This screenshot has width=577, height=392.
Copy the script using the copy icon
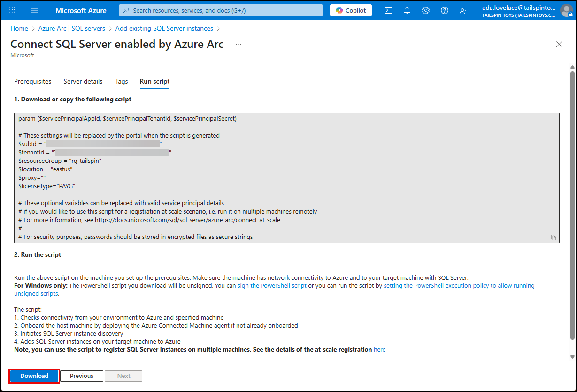553,237
